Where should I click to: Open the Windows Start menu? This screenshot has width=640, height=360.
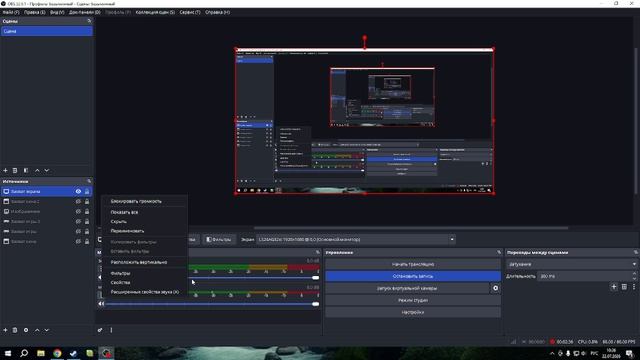8,353
